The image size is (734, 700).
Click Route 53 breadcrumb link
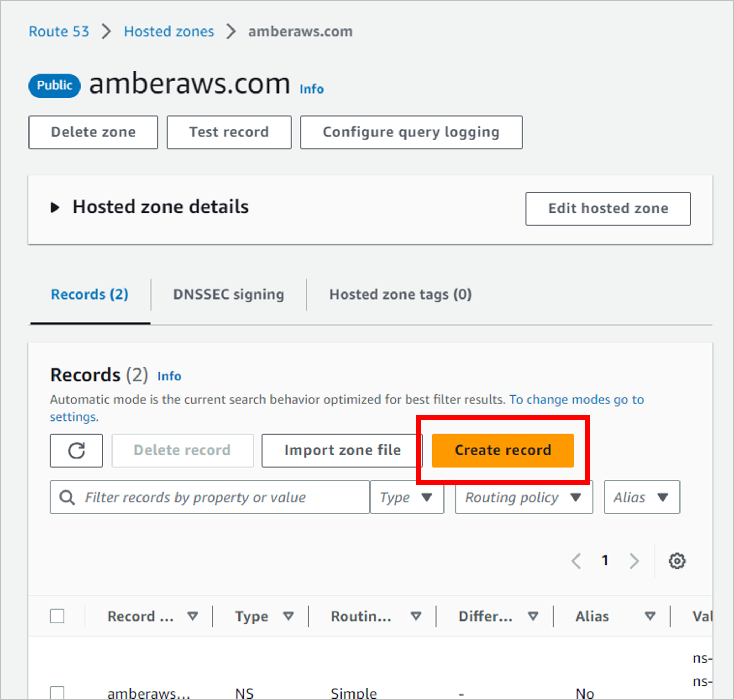tap(59, 31)
